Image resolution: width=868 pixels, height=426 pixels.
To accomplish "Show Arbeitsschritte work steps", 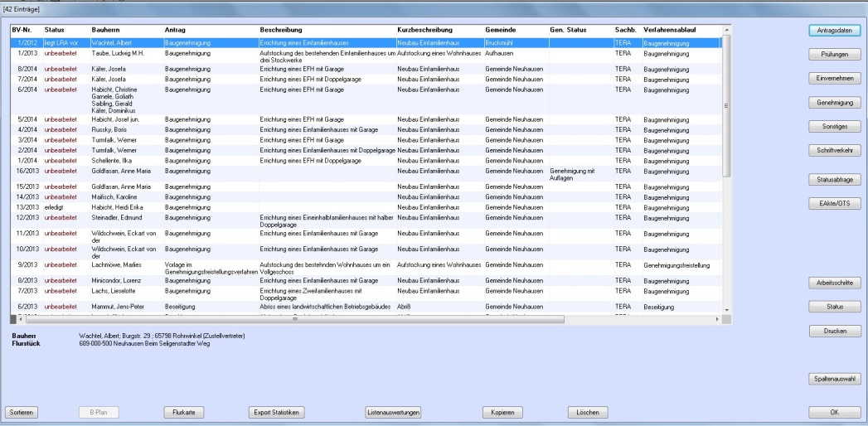I will [835, 283].
